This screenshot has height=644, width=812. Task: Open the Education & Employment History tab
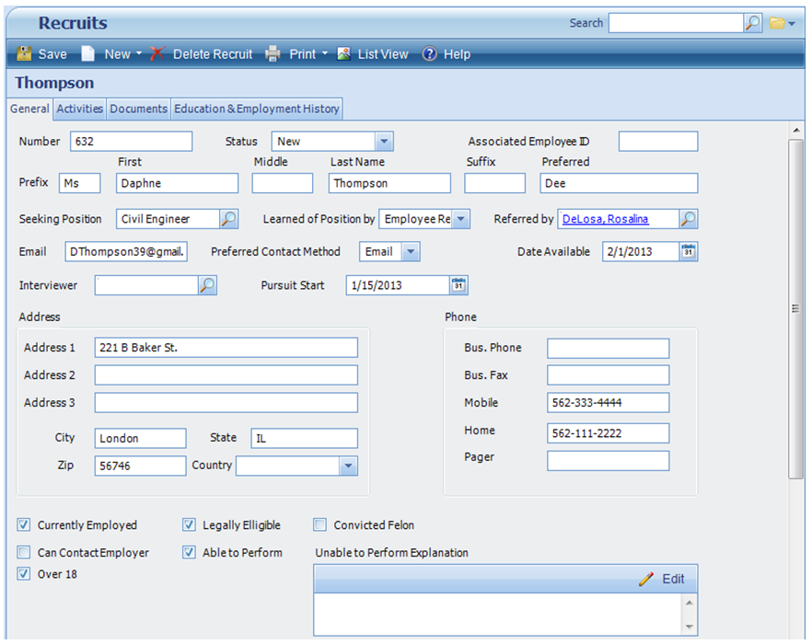pos(256,108)
